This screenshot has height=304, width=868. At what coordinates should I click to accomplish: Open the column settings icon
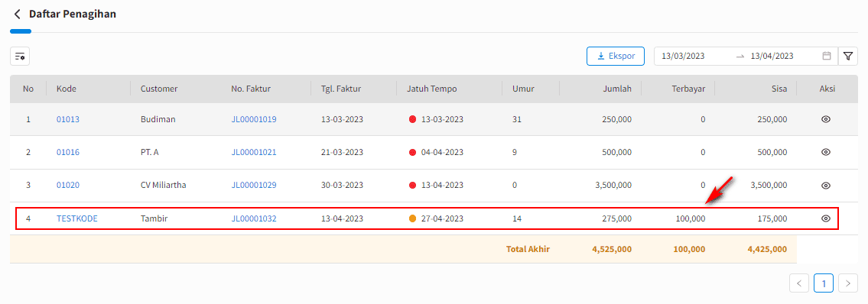pyautogui.click(x=20, y=56)
